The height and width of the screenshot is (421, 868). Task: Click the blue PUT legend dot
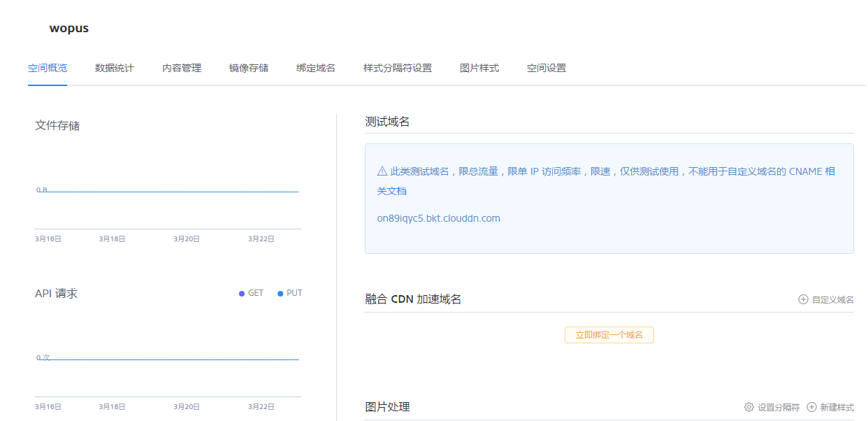tap(281, 294)
